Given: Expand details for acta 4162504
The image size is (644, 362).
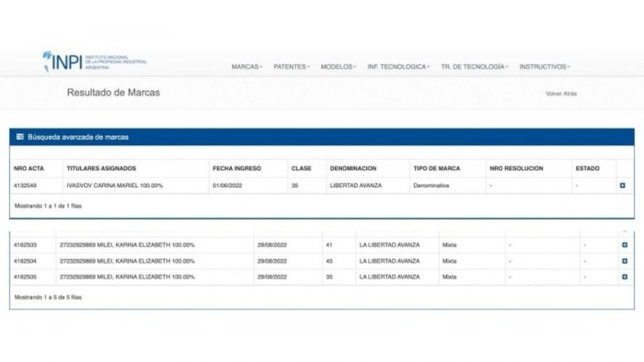Looking at the screenshot, I should [625, 261].
